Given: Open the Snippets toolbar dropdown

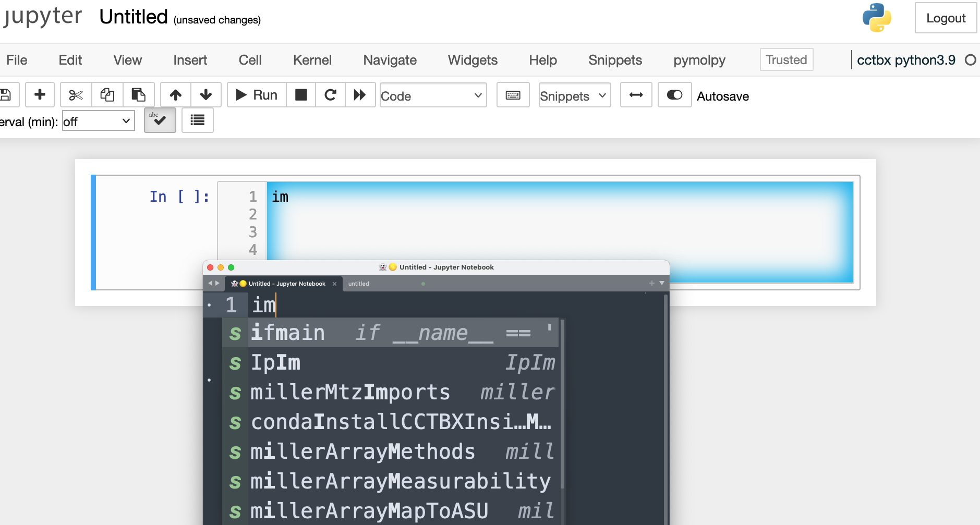Looking at the screenshot, I should click(575, 95).
